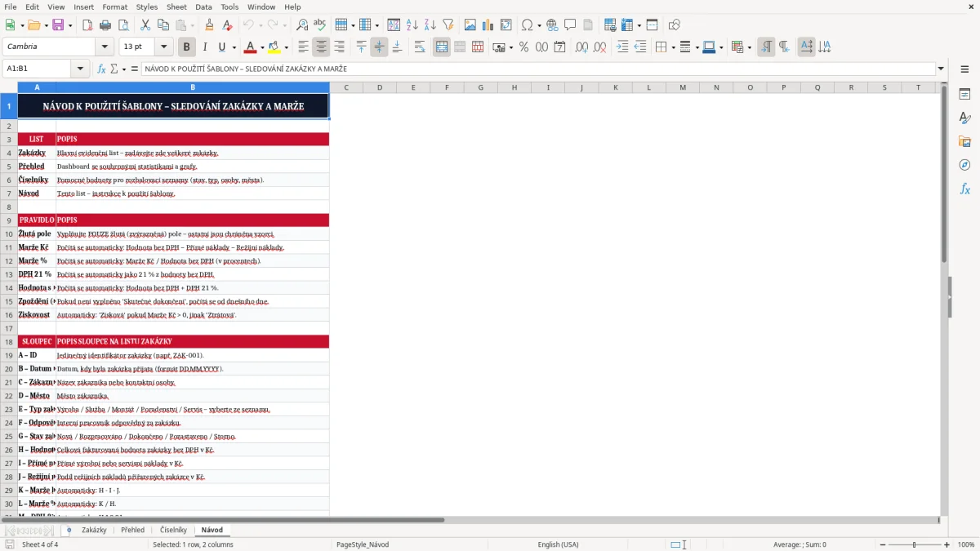The image size is (980, 551).
Task: Insert special character omega
Action: pyautogui.click(x=527, y=25)
